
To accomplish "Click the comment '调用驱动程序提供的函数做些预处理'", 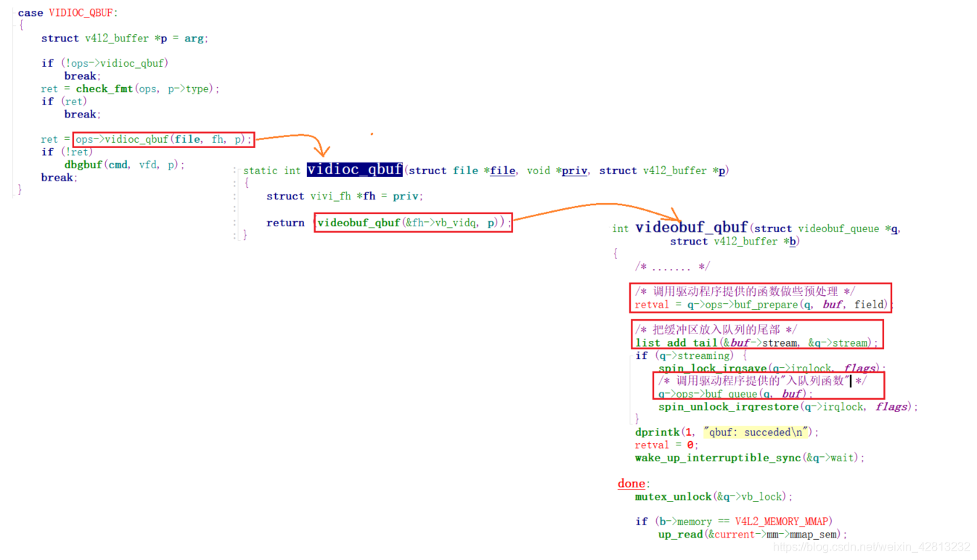I will coord(745,292).
